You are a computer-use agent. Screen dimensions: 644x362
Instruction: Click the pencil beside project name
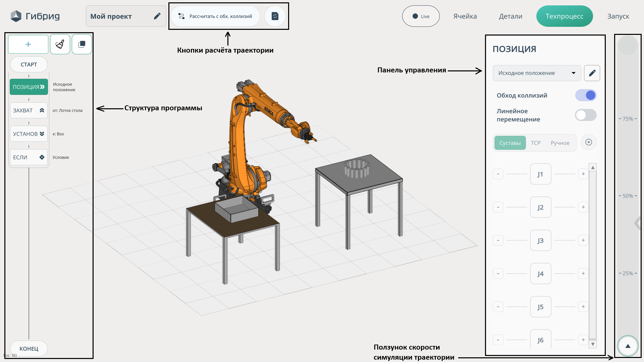pos(157,16)
